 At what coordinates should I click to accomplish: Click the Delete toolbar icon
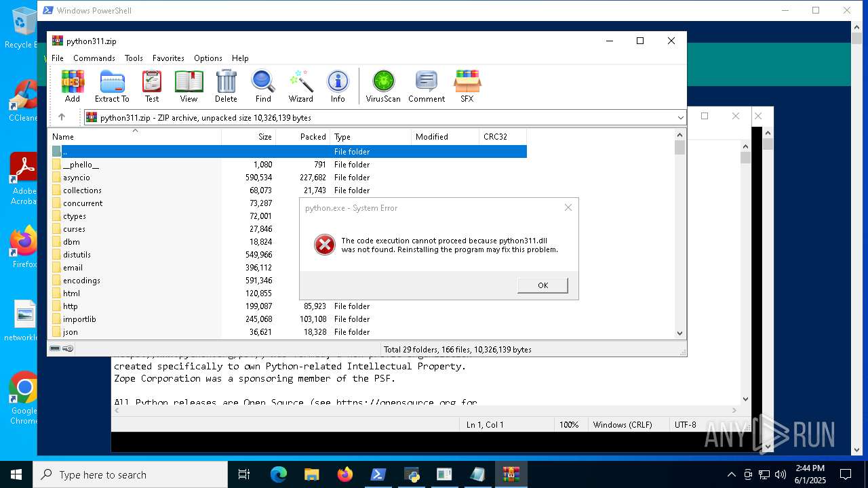pyautogui.click(x=226, y=86)
